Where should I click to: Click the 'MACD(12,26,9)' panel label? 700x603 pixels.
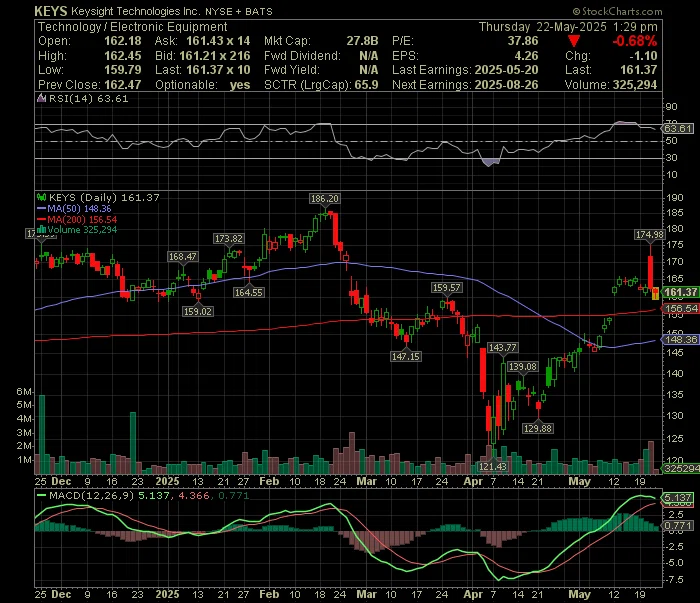coord(91,495)
